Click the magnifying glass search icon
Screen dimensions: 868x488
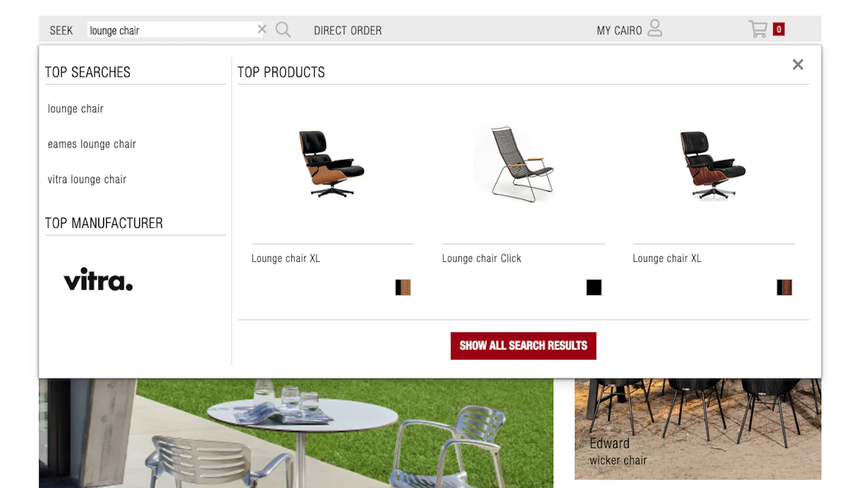pyautogui.click(x=283, y=29)
